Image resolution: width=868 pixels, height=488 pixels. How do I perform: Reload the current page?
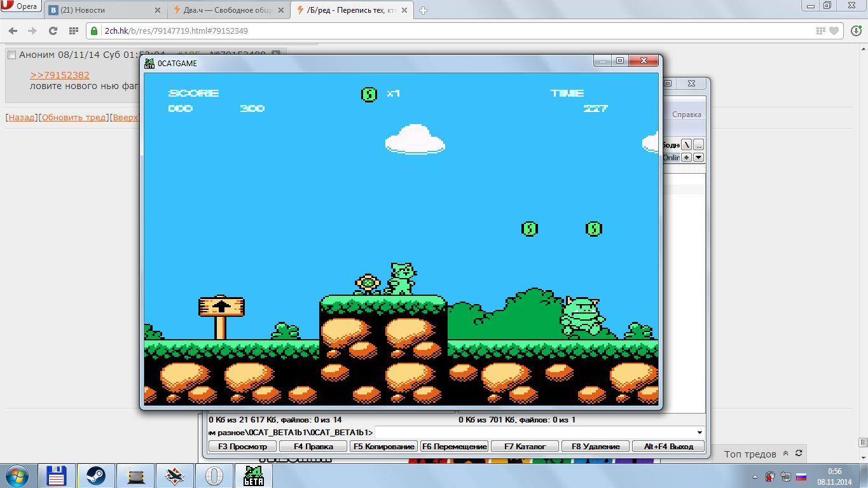pyautogui.click(x=53, y=31)
